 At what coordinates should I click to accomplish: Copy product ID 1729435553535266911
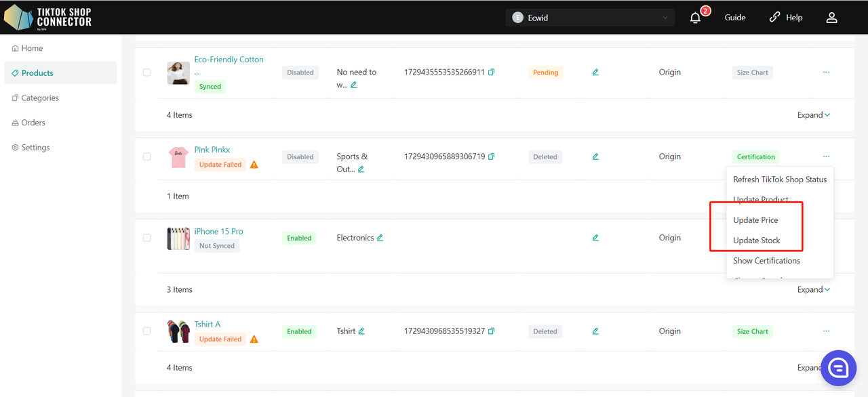(x=492, y=72)
